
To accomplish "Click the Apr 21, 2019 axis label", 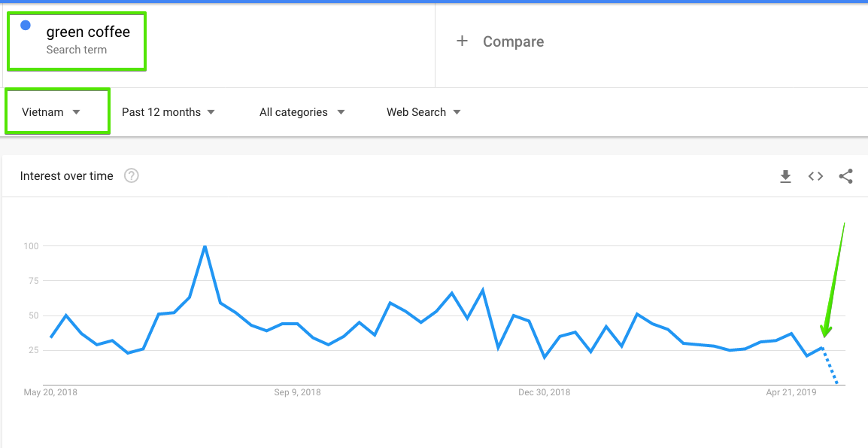I will (x=791, y=392).
